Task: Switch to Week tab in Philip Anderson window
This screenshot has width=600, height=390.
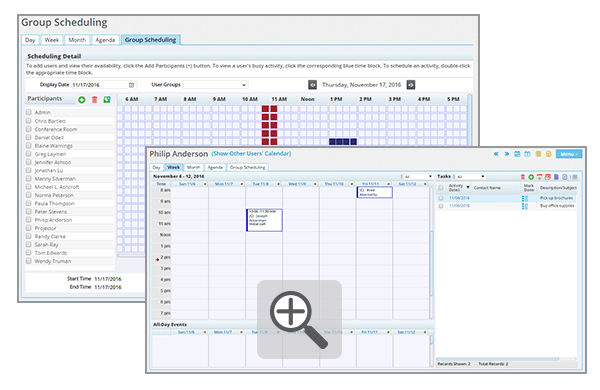Action: coord(173,167)
